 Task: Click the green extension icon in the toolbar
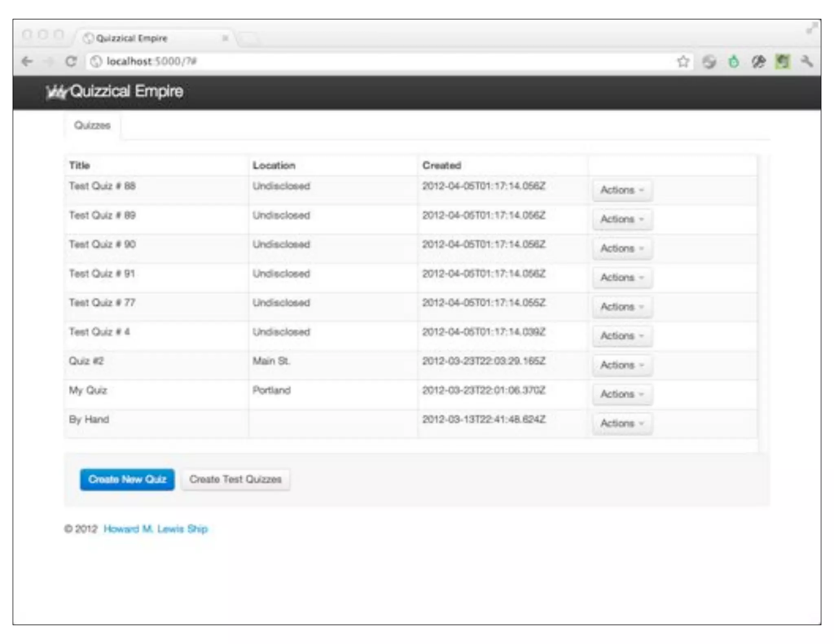click(733, 61)
